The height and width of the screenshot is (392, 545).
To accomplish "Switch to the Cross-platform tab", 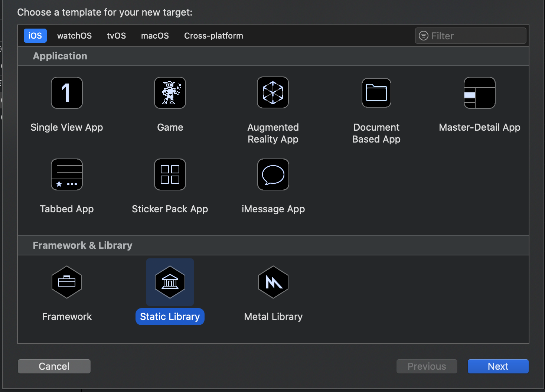I will (214, 36).
